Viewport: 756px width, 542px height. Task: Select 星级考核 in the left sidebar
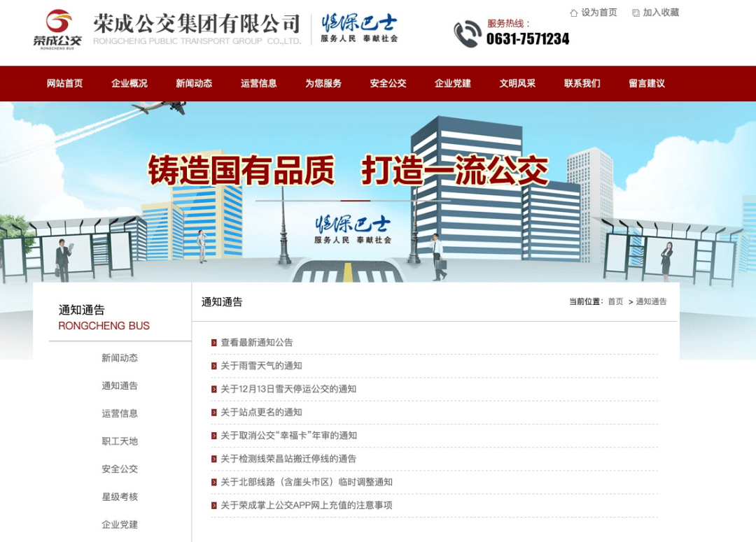coord(120,497)
